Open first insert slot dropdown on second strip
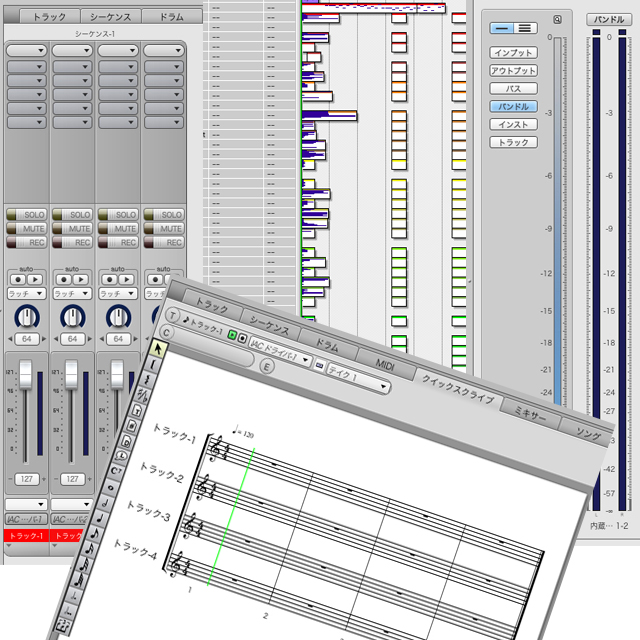This screenshot has width=640, height=640. coord(72,67)
